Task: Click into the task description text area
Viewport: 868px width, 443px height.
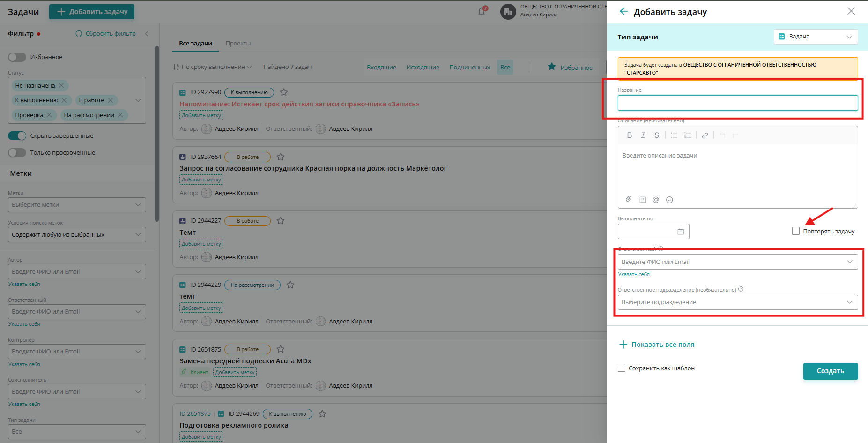Action: 738,169
